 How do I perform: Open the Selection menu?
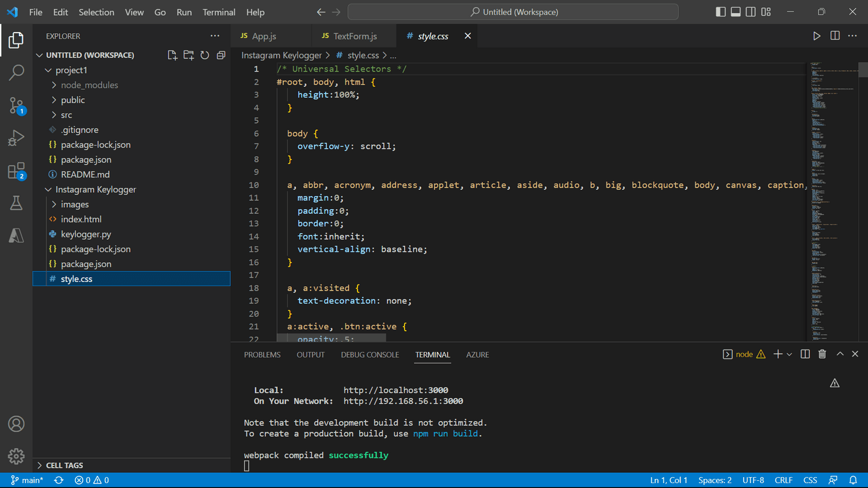point(96,12)
